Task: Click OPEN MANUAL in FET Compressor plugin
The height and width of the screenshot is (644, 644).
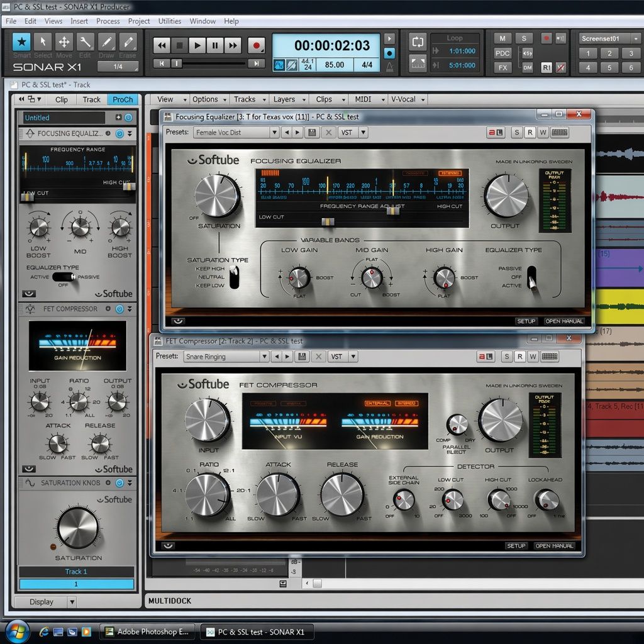Action: point(554,546)
